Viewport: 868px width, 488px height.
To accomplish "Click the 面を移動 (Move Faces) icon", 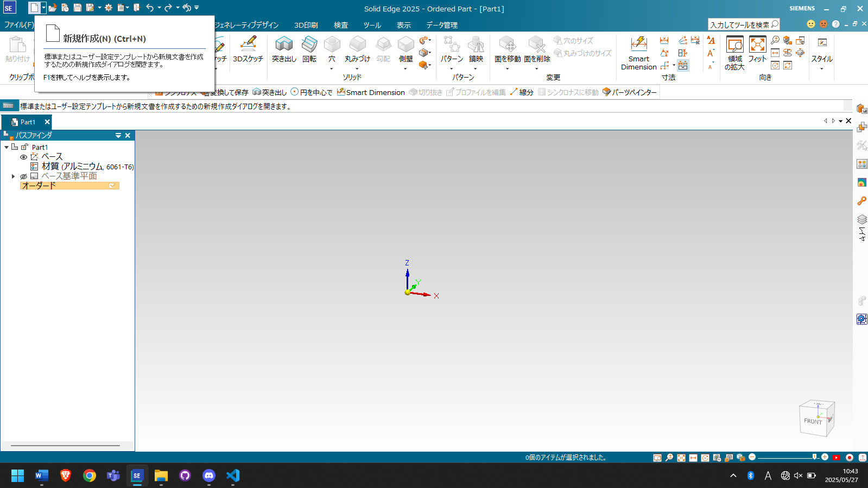I will click(507, 46).
